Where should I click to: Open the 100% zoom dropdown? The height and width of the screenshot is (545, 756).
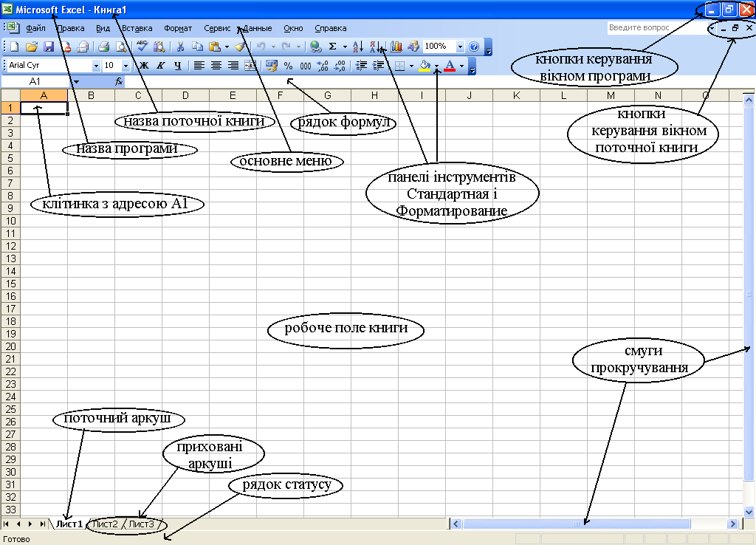pyautogui.click(x=460, y=47)
